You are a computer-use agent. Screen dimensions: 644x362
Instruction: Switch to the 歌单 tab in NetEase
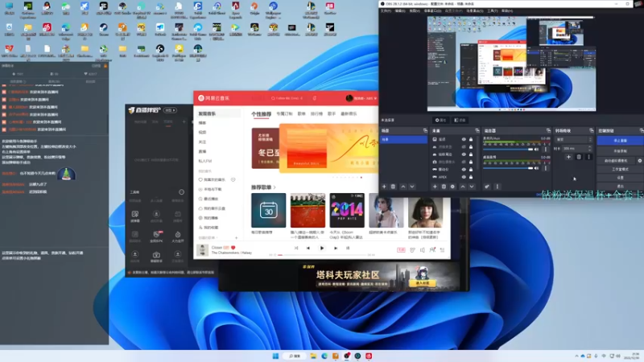(x=301, y=113)
